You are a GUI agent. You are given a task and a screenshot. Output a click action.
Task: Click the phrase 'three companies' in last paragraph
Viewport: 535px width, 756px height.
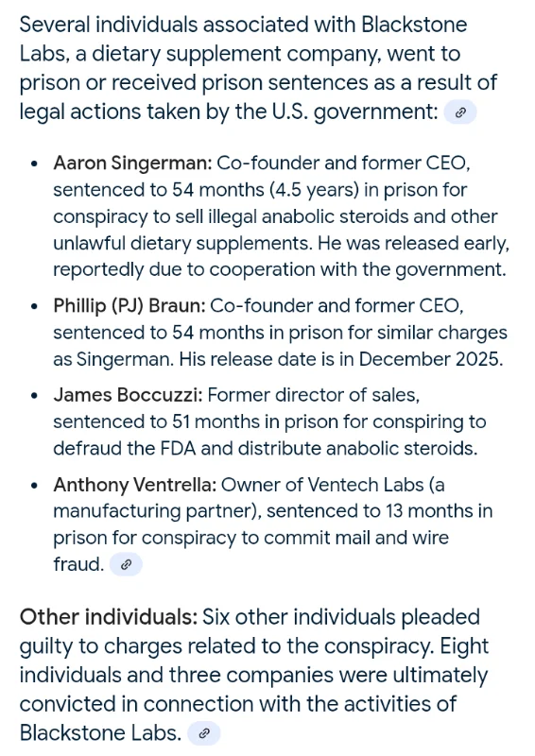coord(280,676)
